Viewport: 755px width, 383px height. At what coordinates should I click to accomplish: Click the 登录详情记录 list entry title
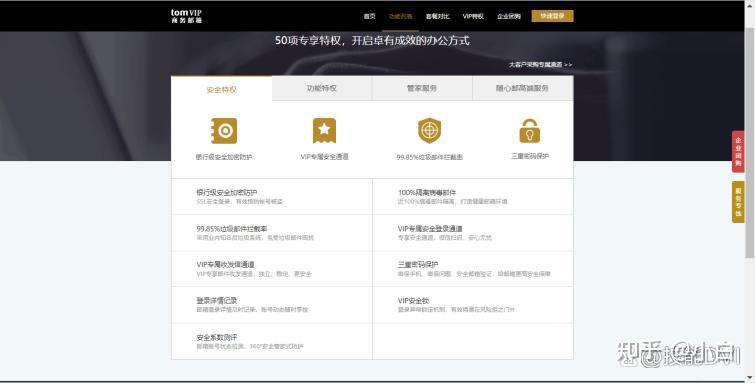(x=217, y=301)
